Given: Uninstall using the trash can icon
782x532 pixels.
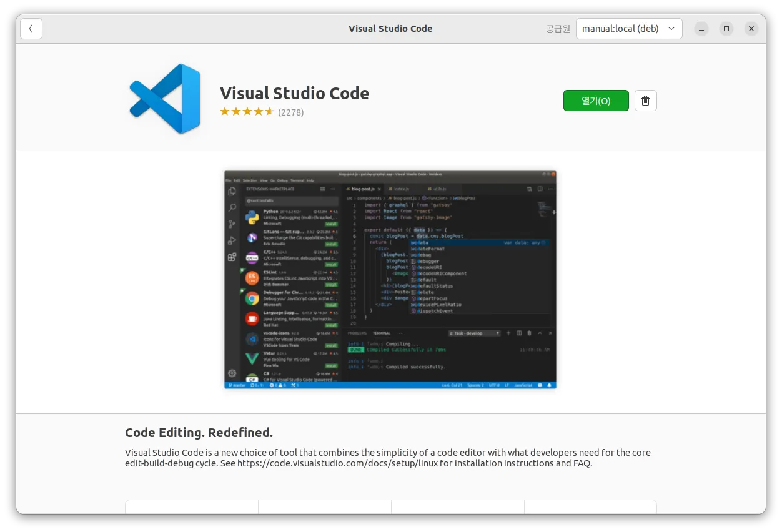Looking at the screenshot, I should [x=646, y=101].
